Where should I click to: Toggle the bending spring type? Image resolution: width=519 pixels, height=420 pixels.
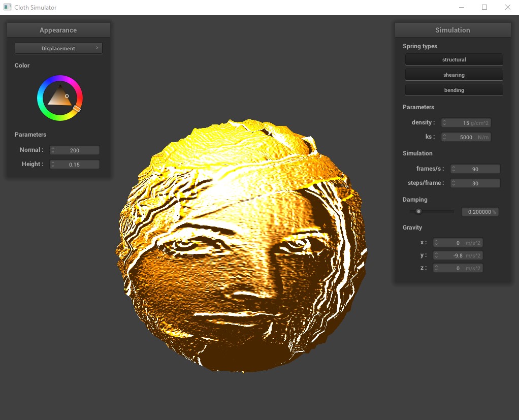(x=454, y=90)
